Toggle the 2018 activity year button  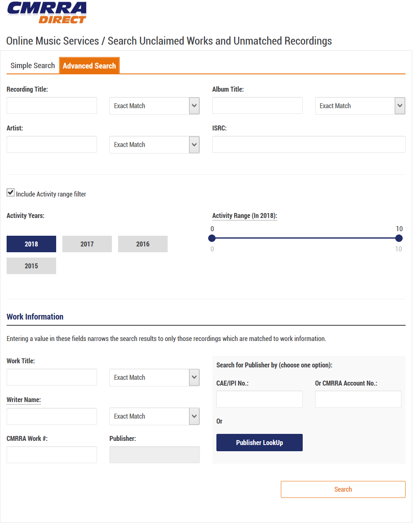coord(31,244)
